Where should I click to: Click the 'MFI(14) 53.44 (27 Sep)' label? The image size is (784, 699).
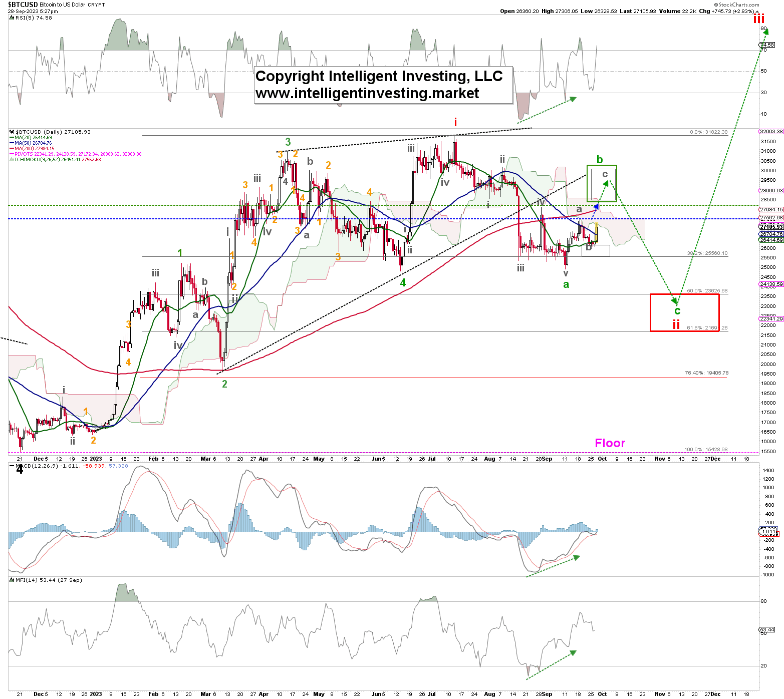click(49, 580)
